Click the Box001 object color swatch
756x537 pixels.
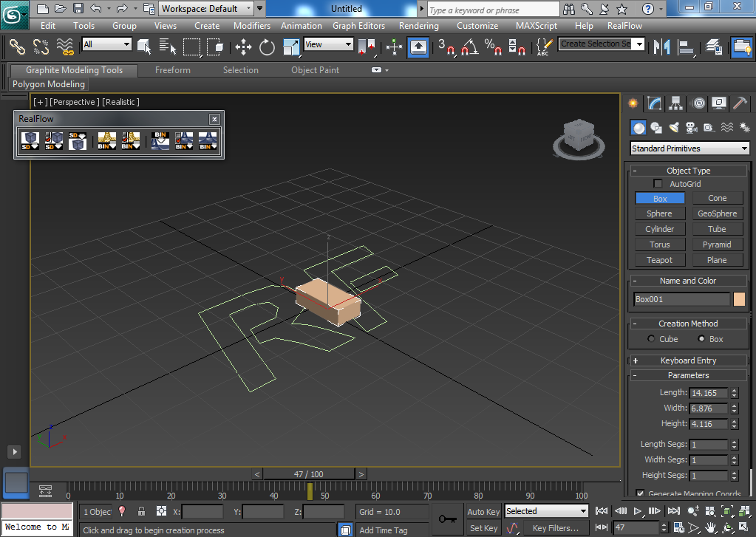pyautogui.click(x=739, y=299)
